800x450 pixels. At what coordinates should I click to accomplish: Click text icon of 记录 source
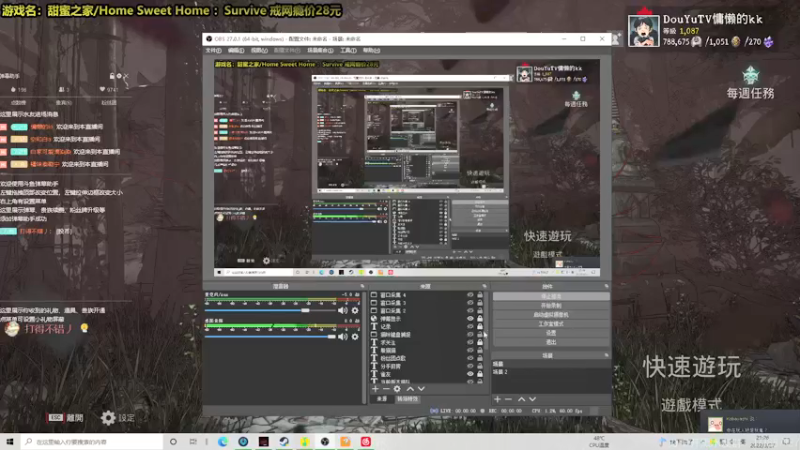click(374, 327)
